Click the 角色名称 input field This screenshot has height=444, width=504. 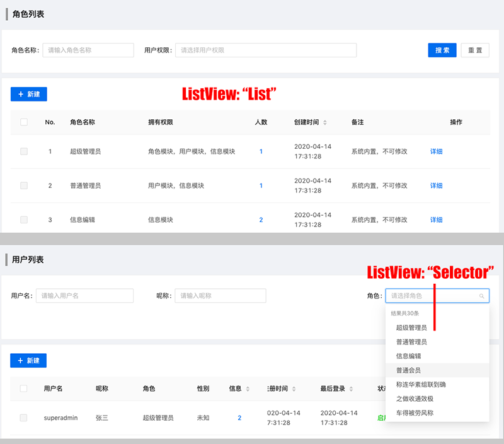click(x=88, y=50)
